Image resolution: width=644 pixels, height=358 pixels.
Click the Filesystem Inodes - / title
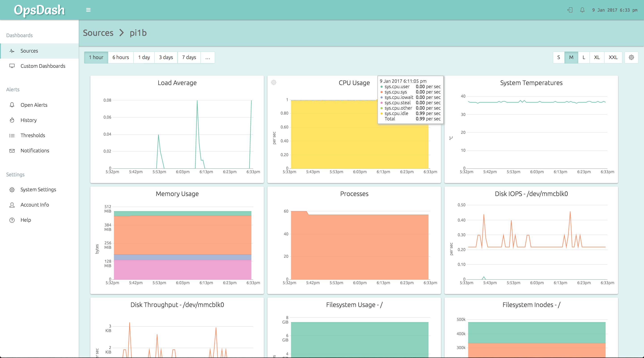(531, 305)
